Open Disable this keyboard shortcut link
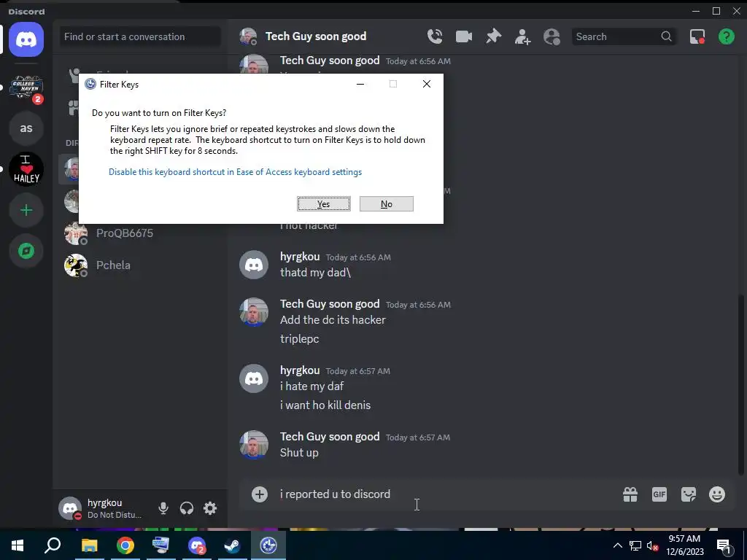The width and height of the screenshot is (747, 560). pyautogui.click(x=236, y=172)
